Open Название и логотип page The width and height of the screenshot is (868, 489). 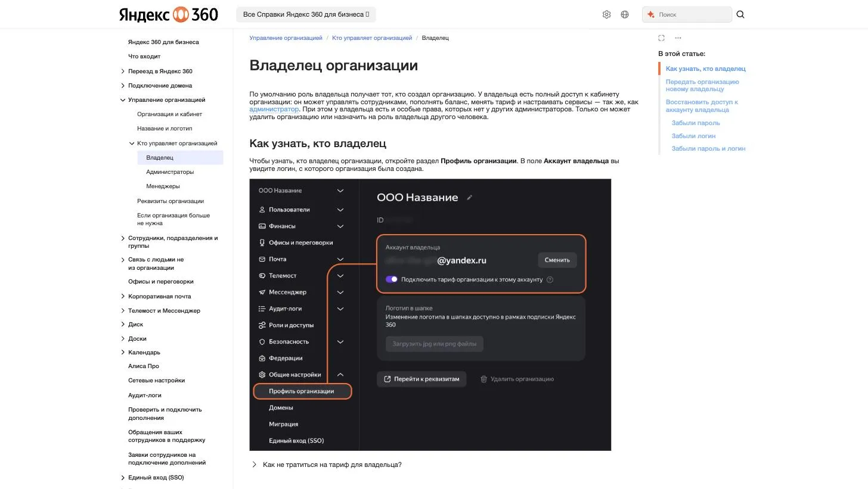(165, 129)
